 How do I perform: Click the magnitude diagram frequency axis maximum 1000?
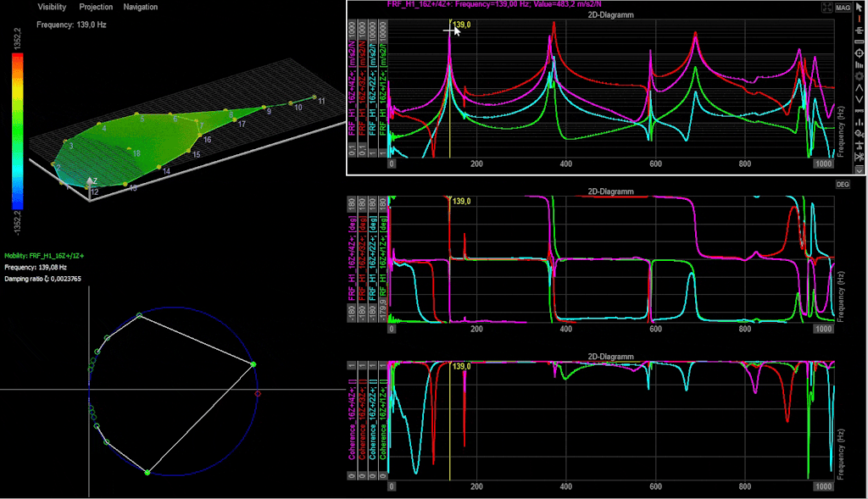point(823,164)
